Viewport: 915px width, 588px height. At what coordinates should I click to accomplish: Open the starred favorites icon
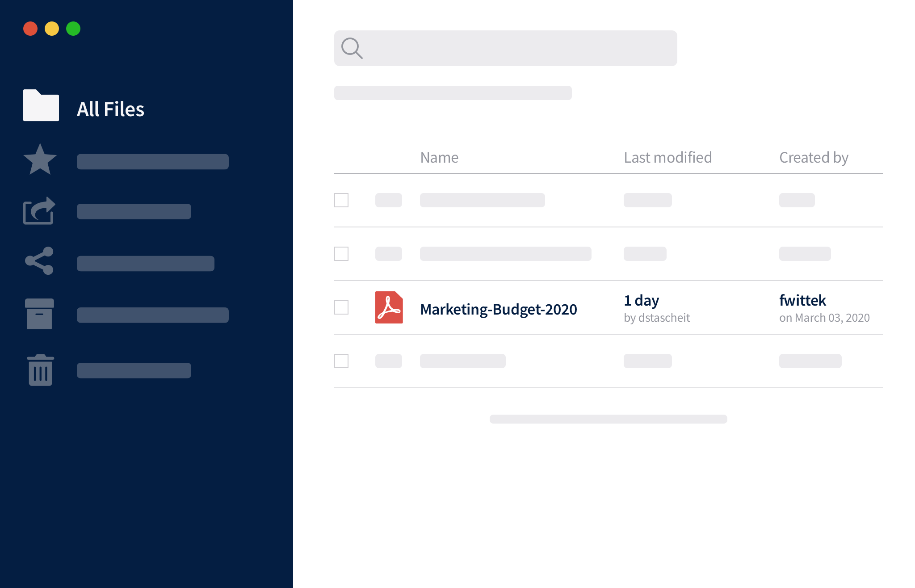(x=40, y=160)
